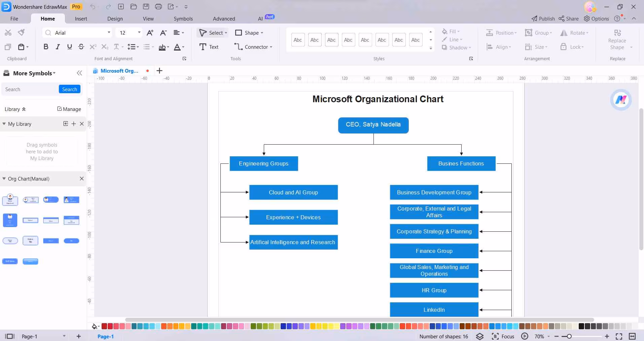Apply strikethrough formatting

81,47
